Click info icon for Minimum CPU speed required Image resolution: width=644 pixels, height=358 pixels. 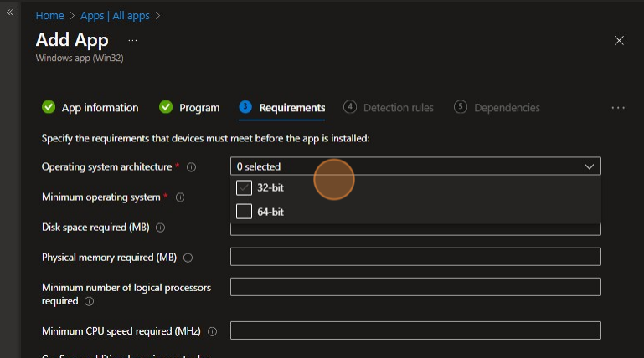[212, 331]
